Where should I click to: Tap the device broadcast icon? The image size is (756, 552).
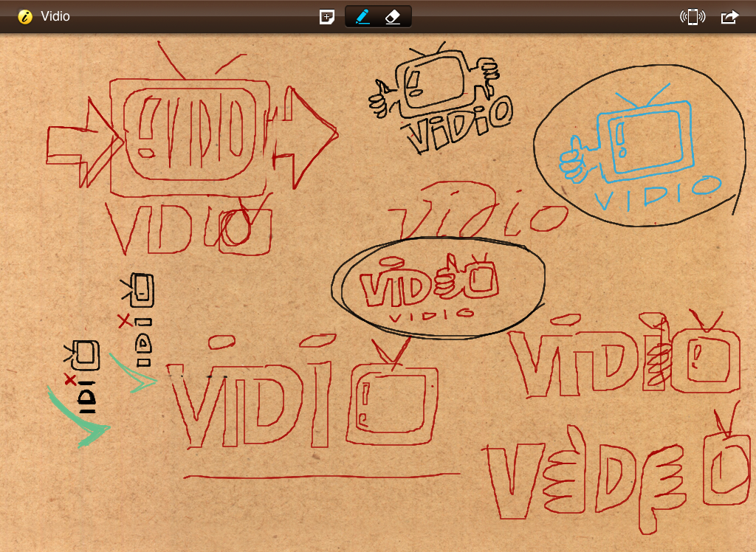693,17
